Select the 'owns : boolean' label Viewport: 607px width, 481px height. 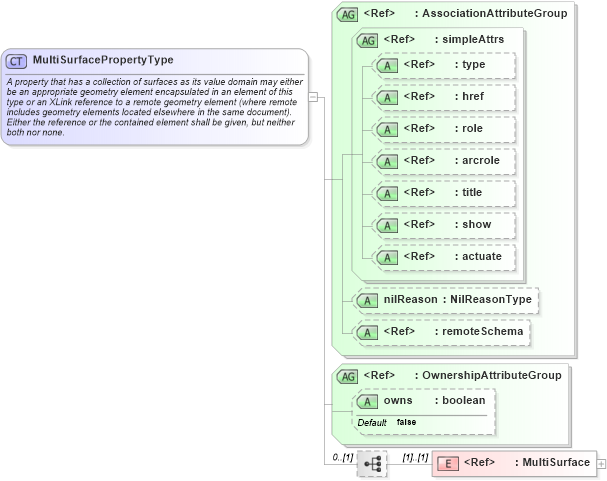(434, 401)
